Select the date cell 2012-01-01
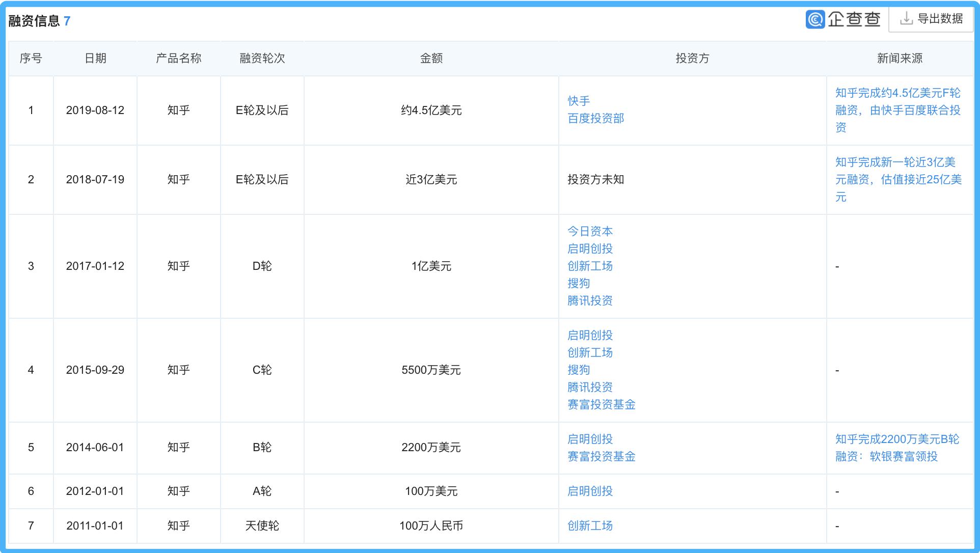The height and width of the screenshot is (553, 980). [x=95, y=491]
